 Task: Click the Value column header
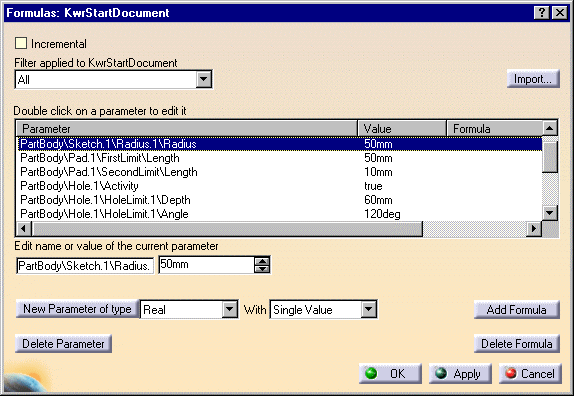point(402,128)
